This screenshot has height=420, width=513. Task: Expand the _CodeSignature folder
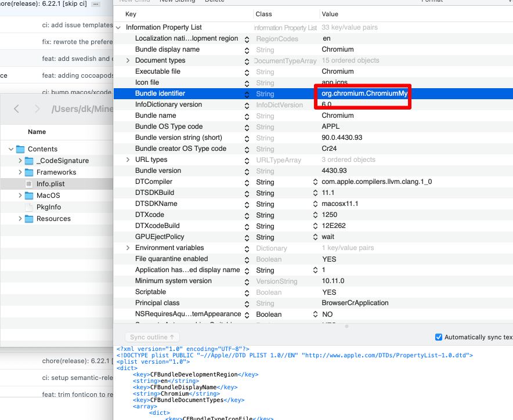[20, 161]
